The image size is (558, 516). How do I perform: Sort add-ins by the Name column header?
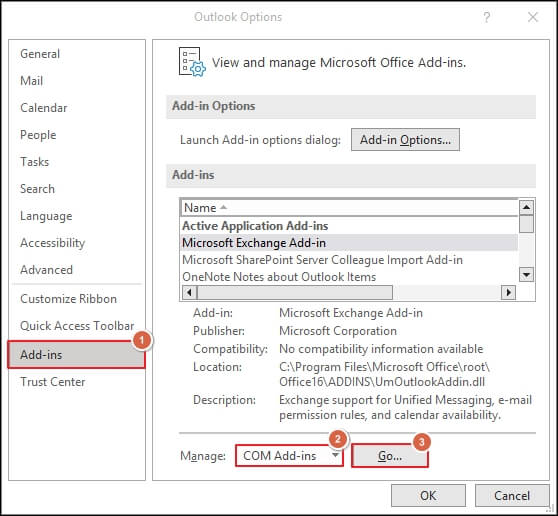tap(349, 208)
